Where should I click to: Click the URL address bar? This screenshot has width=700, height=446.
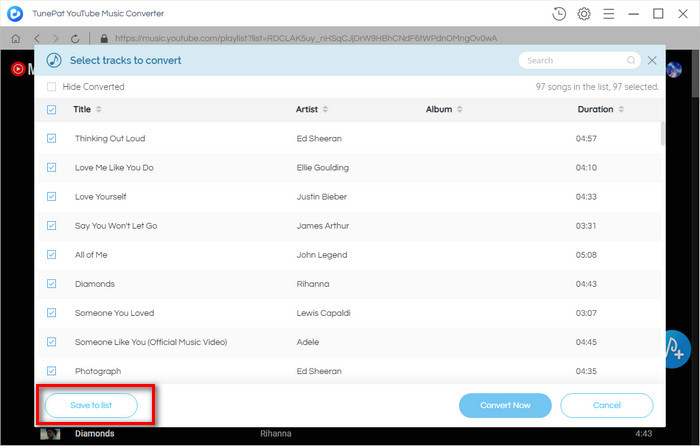[x=306, y=39]
